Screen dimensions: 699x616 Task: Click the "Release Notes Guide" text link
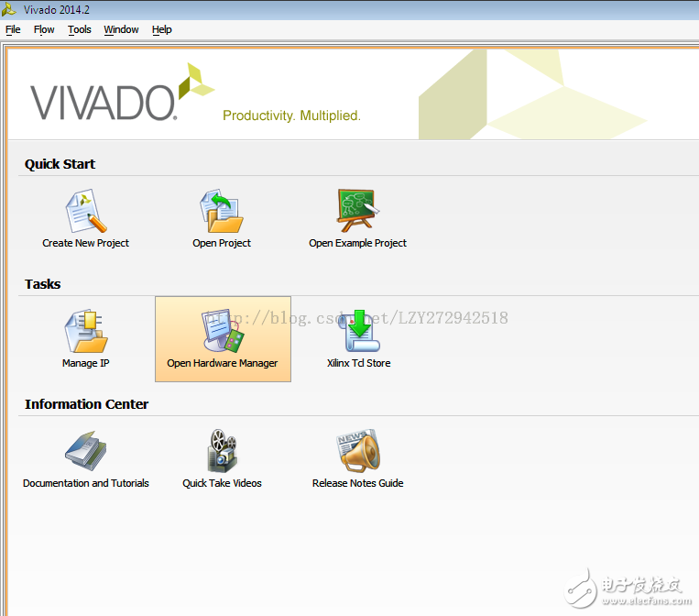click(x=357, y=483)
